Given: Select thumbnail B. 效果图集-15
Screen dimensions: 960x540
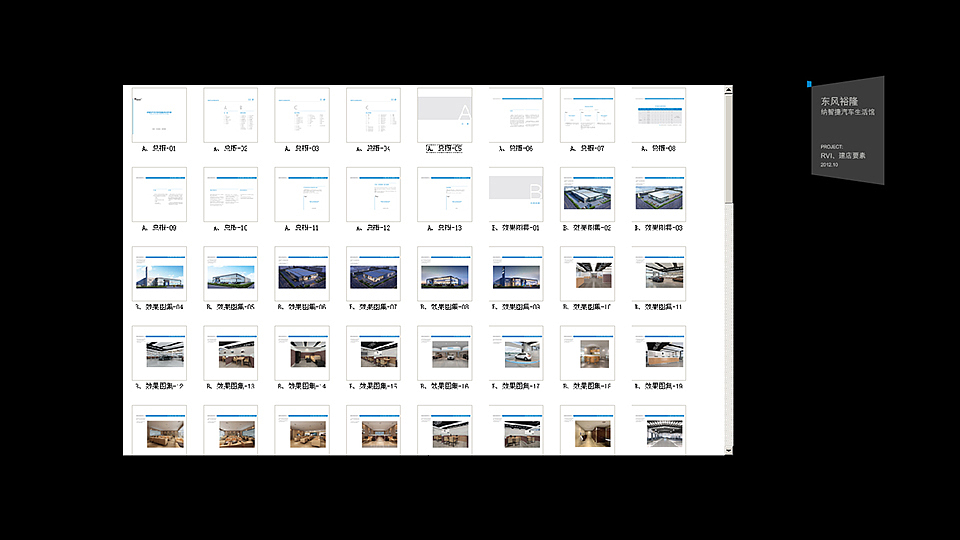Looking at the screenshot, I should coord(373,353).
